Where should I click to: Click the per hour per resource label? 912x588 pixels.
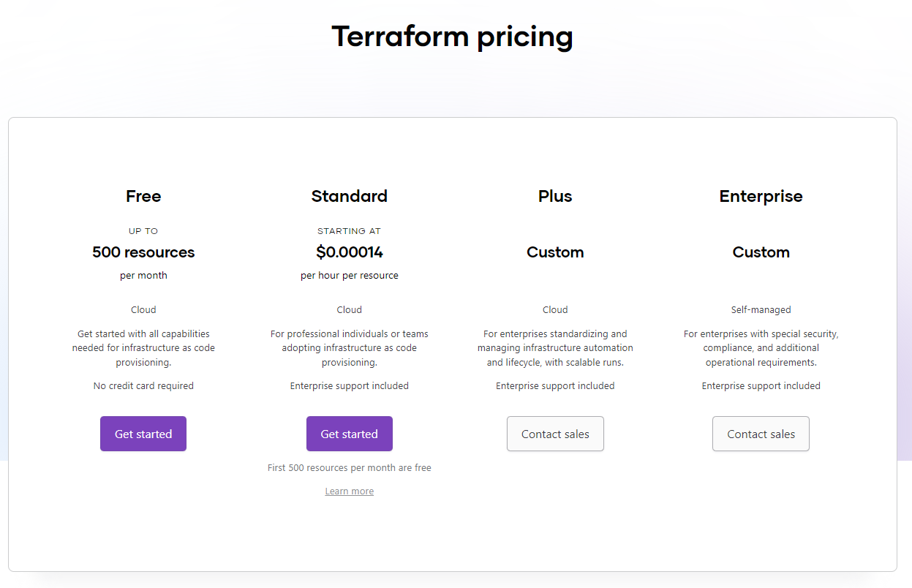point(349,276)
